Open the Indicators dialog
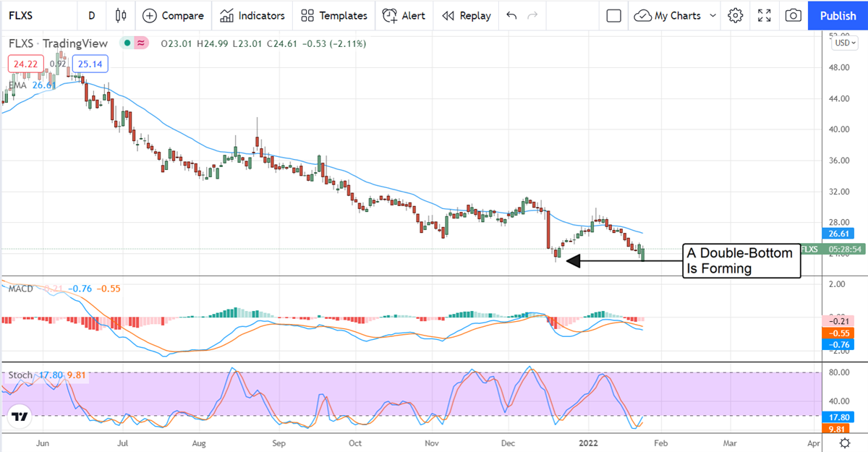 pos(252,15)
